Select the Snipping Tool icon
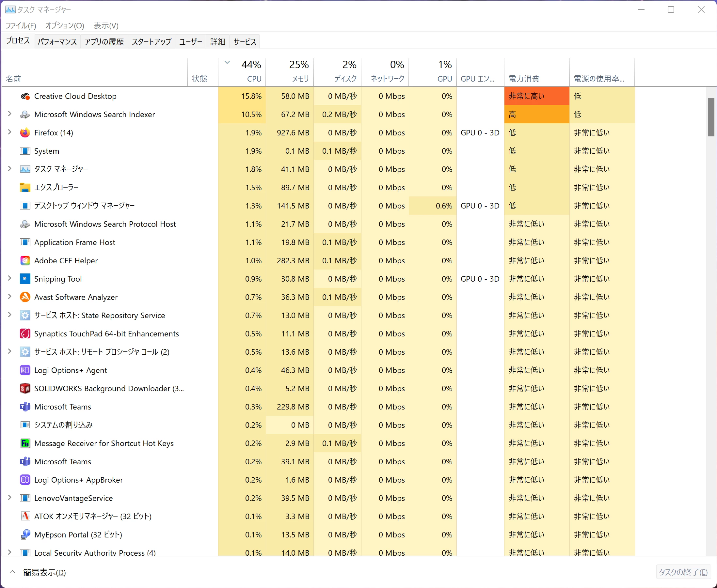The width and height of the screenshot is (717, 588). (25, 279)
